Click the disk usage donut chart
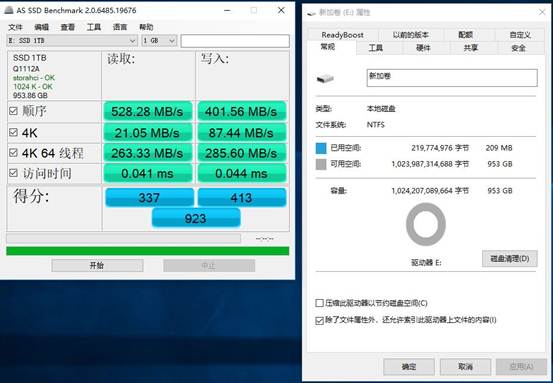Screen dimensions: 553x383 426,224
